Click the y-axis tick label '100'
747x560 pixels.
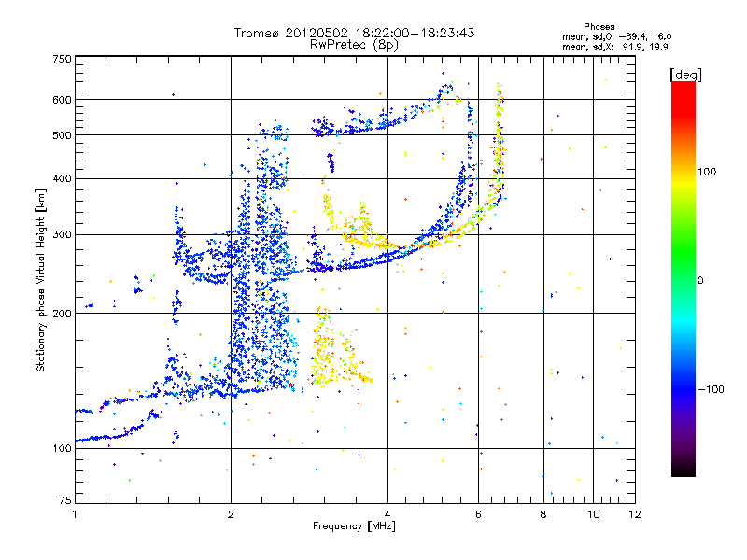pyautogui.click(x=62, y=448)
